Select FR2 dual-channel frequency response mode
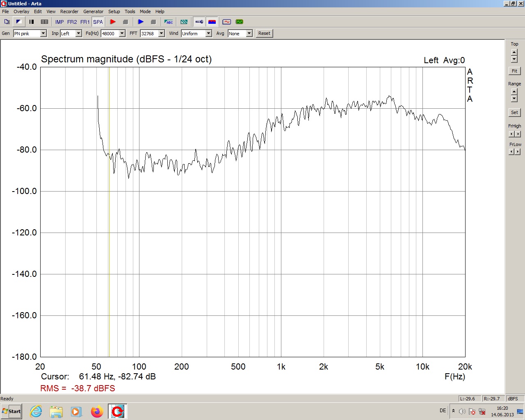 pyautogui.click(x=72, y=22)
